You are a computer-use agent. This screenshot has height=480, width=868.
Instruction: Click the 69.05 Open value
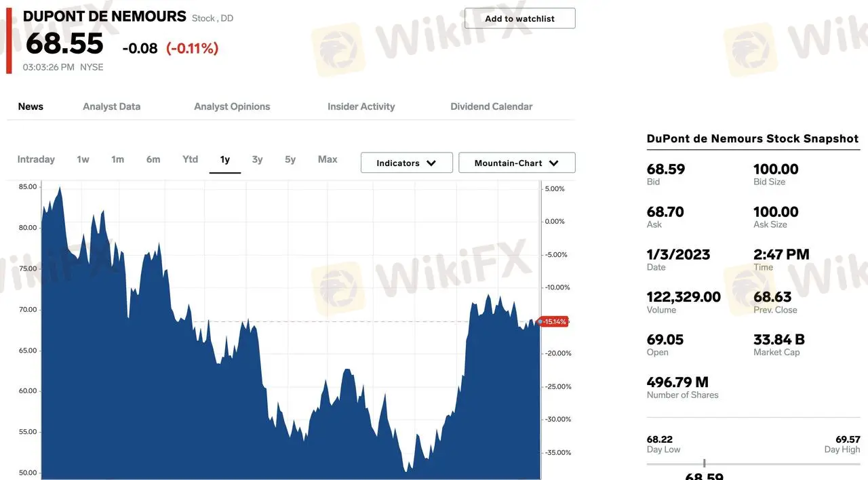665,340
